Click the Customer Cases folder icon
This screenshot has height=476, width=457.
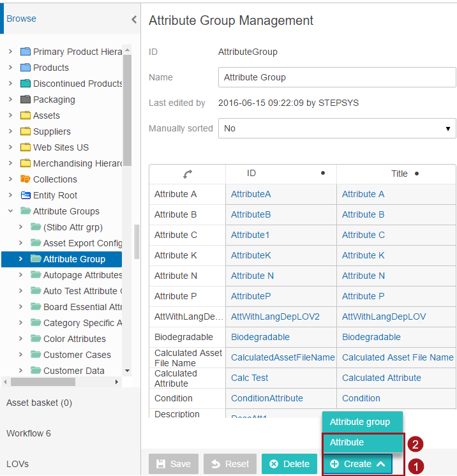(x=36, y=354)
